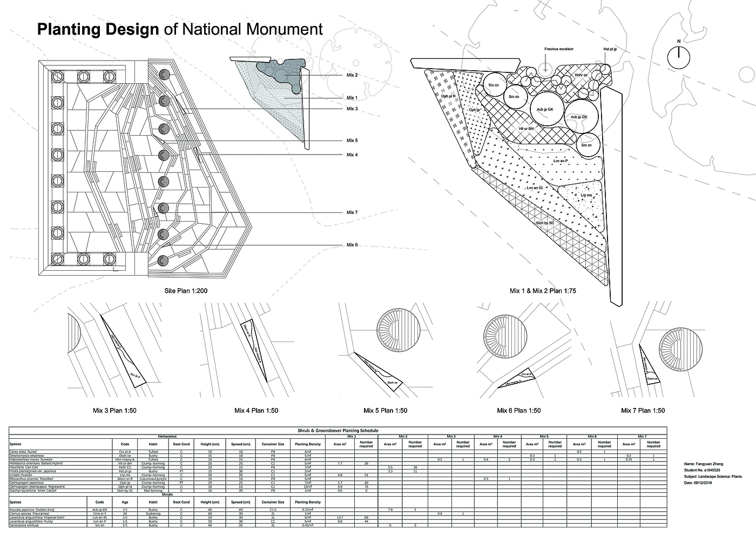The height and width of the screenshot is (535, 756).
Task: Click the "Hosta plantaginea var. japonica" species row
Action: 338,471
